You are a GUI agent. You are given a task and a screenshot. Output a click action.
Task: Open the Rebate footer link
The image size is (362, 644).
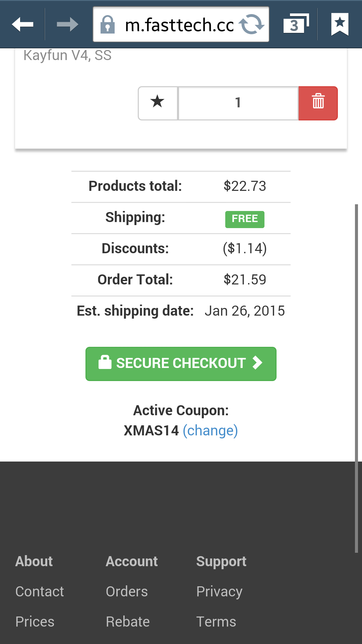128,622
